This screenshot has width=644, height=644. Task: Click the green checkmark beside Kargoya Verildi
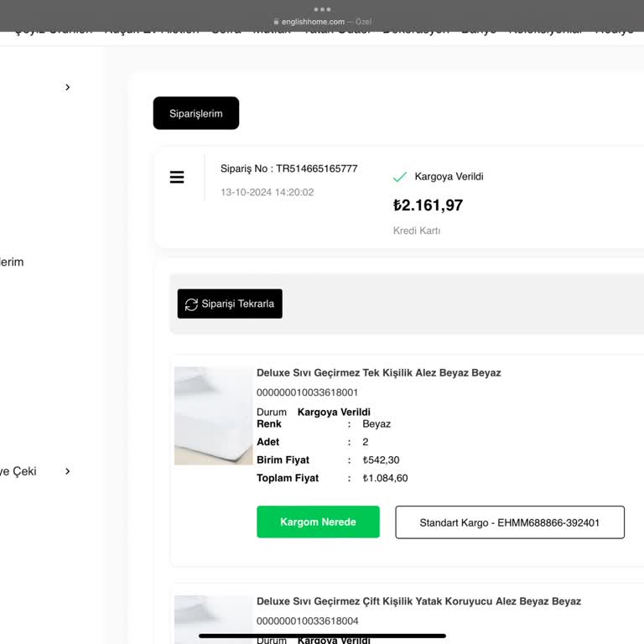tap(400, 177)
